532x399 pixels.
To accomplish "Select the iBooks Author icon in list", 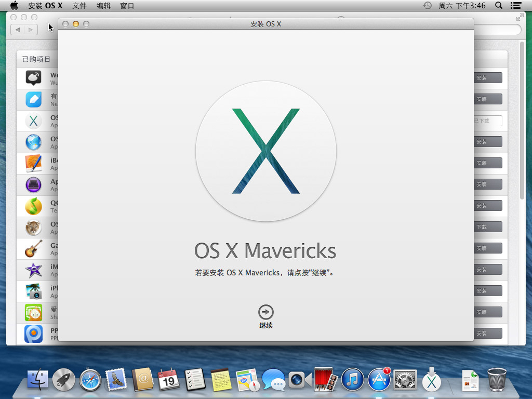I will tap(33, 163).
